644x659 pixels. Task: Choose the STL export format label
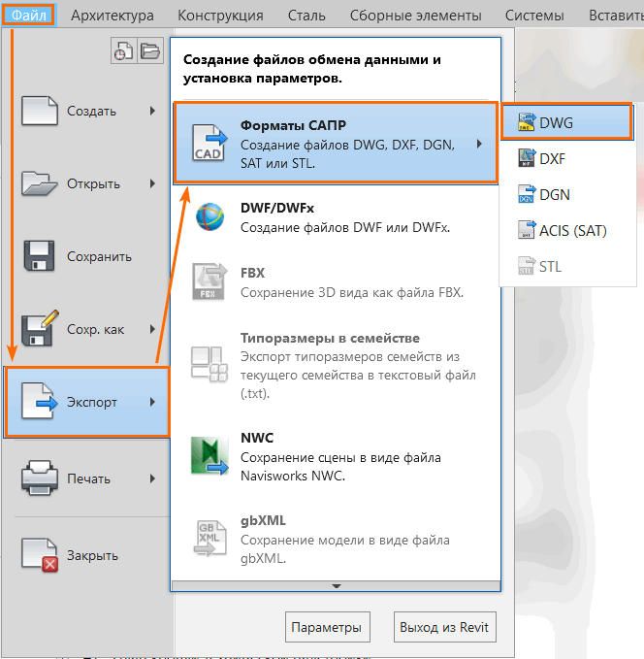[x=550, y=267]
